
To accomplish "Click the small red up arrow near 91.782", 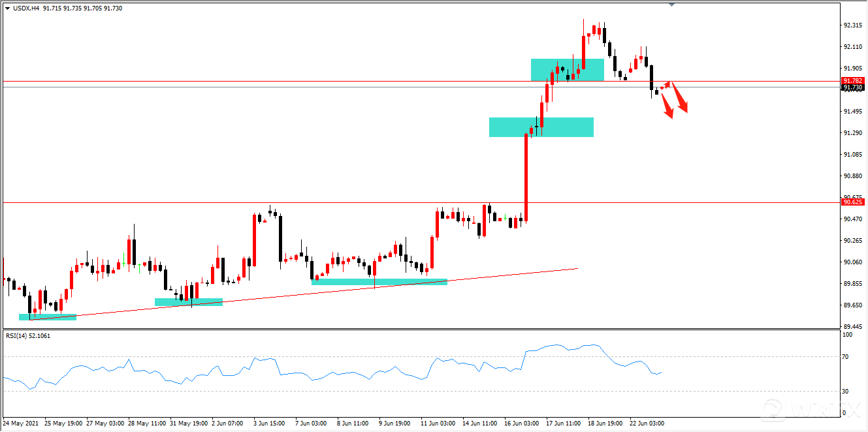I will click(667, 84).
